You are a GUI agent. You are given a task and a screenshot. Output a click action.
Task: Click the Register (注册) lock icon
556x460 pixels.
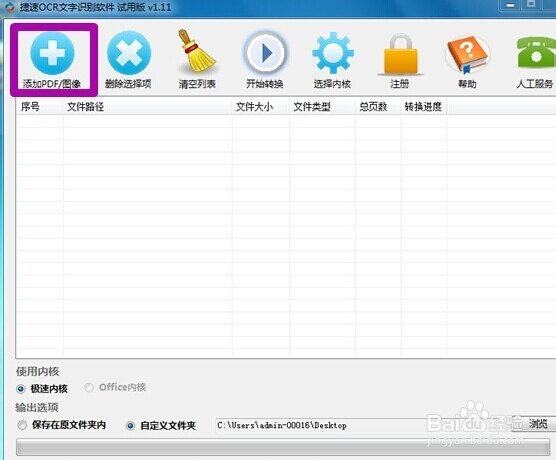400,55
